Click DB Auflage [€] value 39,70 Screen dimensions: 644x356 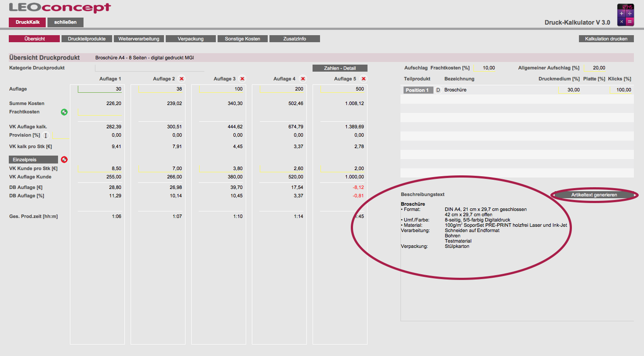[236, 187]
